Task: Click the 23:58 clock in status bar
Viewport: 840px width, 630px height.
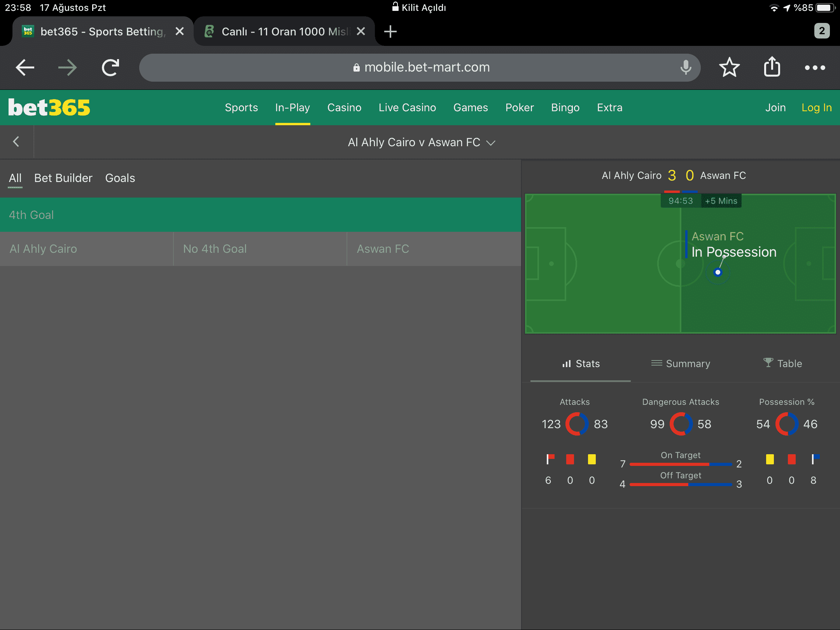Action: pyautogui.click(x=18, y=8)
